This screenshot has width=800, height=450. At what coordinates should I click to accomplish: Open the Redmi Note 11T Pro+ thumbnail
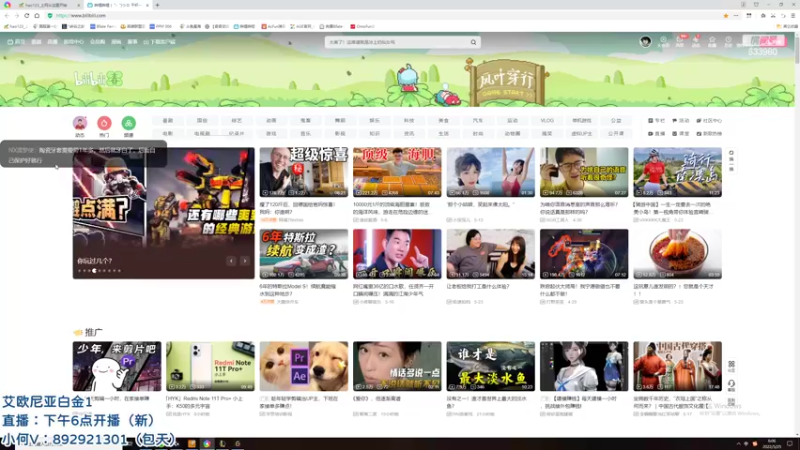210,366
